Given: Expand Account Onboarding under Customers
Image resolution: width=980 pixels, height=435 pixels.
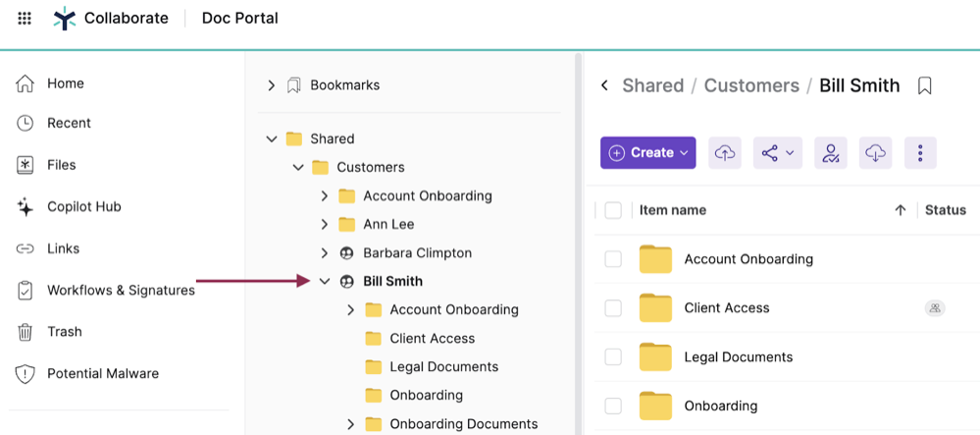Looking at the screenshot, I should 324,196.
